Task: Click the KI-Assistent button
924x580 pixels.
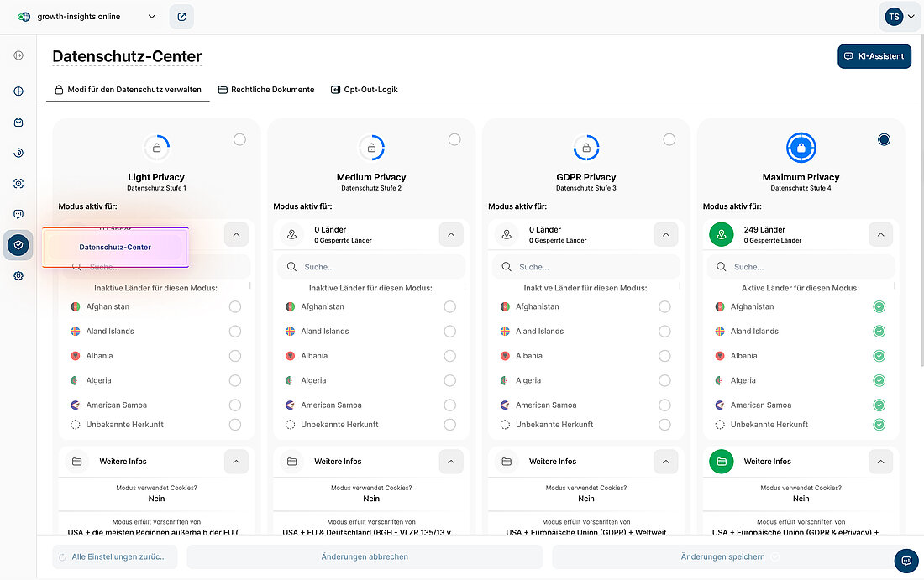Action: tap(874, 56)
